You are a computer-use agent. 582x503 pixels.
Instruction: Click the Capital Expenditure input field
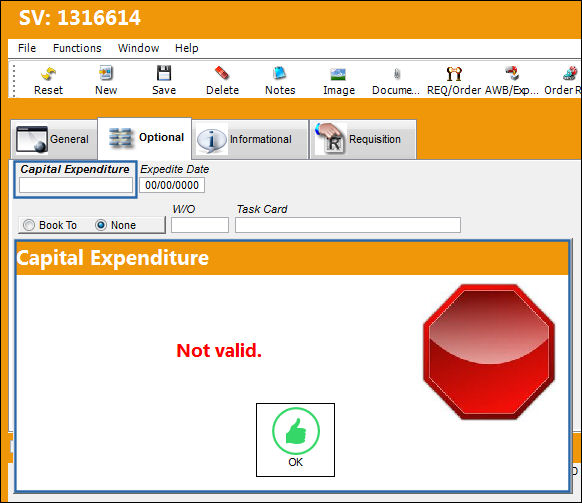pos(76,185)
